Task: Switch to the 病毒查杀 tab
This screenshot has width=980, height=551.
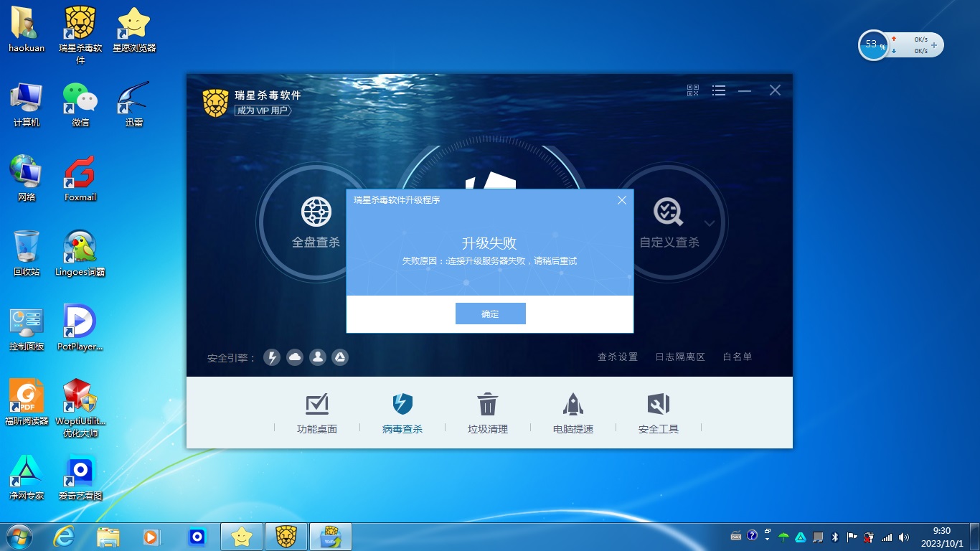Action: (x=402, y=413)
